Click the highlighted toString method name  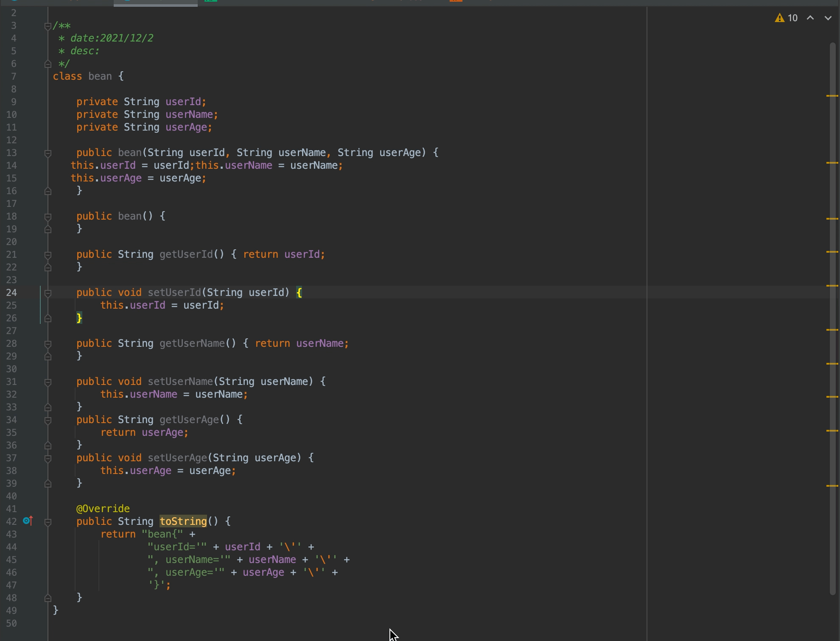pos(183,521)
